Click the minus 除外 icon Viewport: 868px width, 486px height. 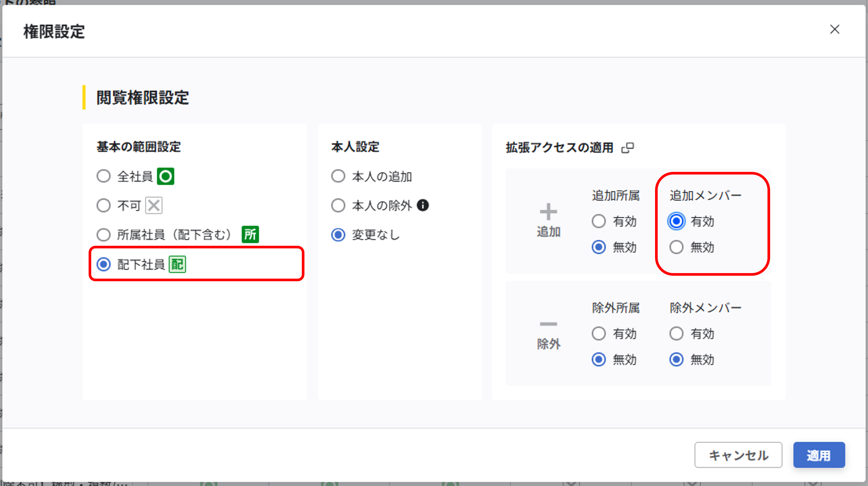coord(548,324)
